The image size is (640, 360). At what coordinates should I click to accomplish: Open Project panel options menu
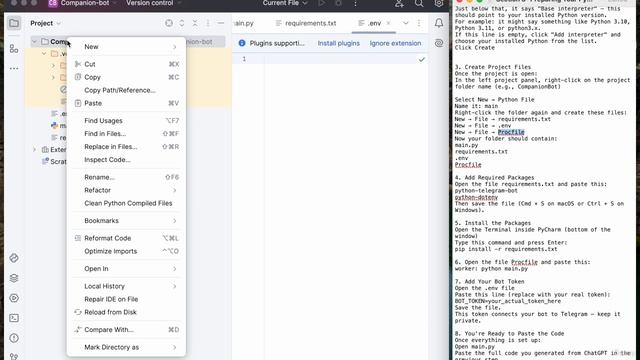click(x=208, y=23)
